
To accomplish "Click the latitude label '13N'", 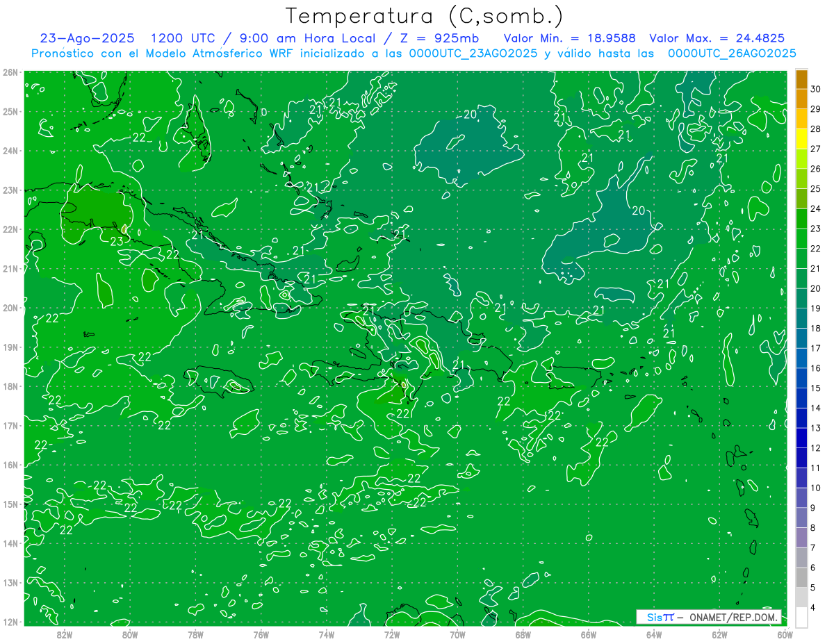I will [x=10, y=583].
